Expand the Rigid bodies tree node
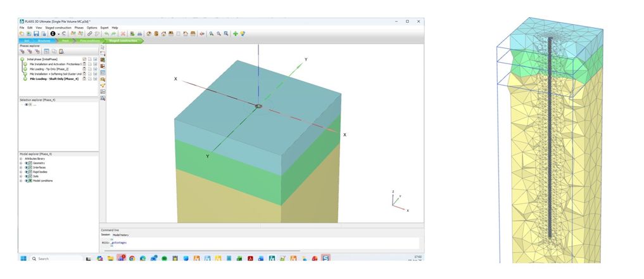 click(21, 172)
